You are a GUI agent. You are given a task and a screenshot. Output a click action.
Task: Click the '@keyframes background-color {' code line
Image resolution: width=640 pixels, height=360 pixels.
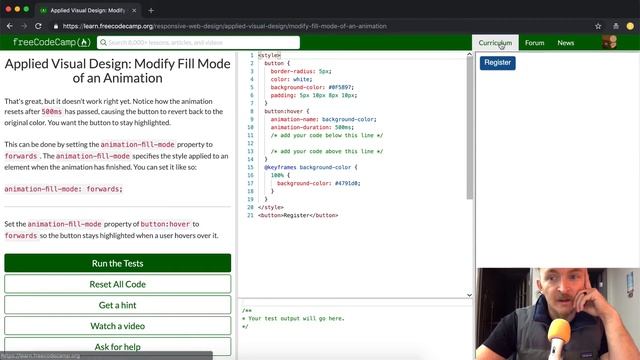(x=311, y=167)
